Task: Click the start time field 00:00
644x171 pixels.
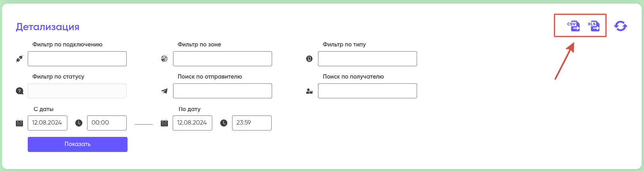Action: point(107,123)
